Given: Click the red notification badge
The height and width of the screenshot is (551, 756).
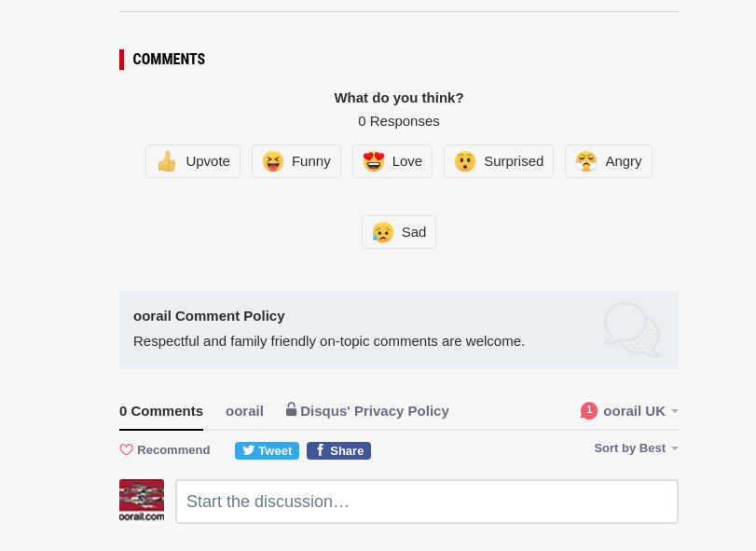Looking at the screenshot, I should click(x=589, y=411).
